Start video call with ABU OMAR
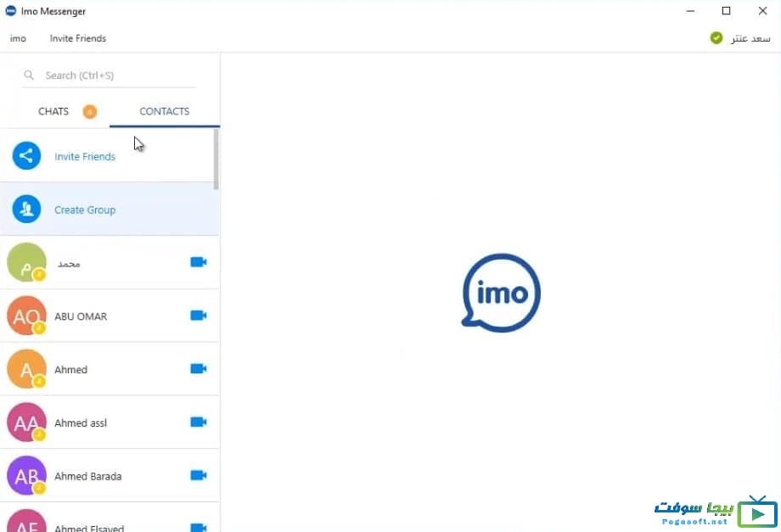This screenshot has width=781, height=532. tap(199, 315)
